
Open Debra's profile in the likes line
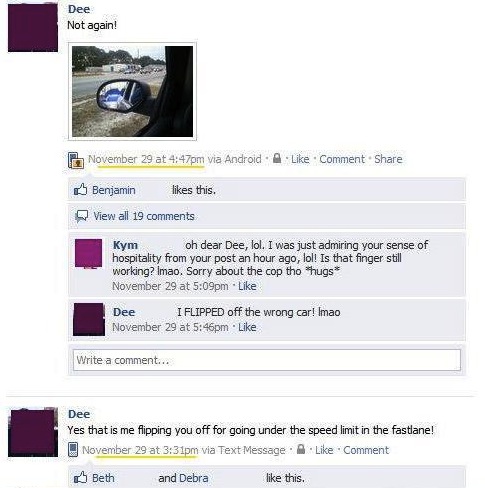pos(193,478)
